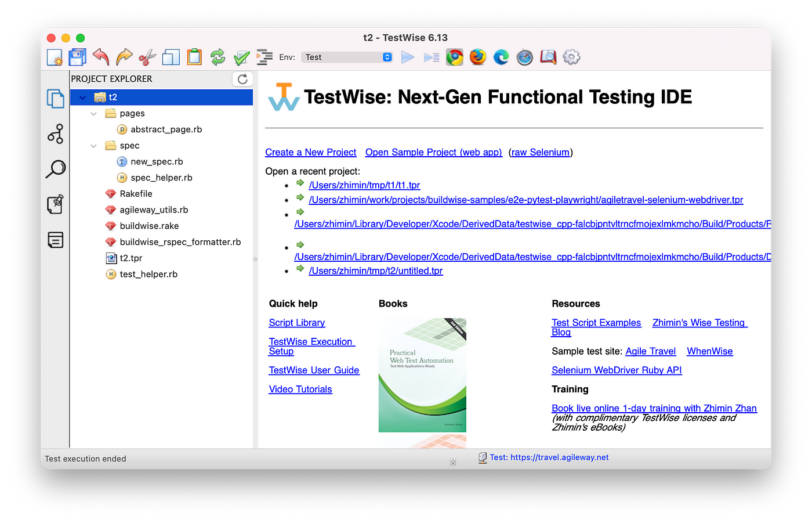Viewport: 812px width, 523px height.
Task: Click the Run selected steps icon
Action: (432, 57)
